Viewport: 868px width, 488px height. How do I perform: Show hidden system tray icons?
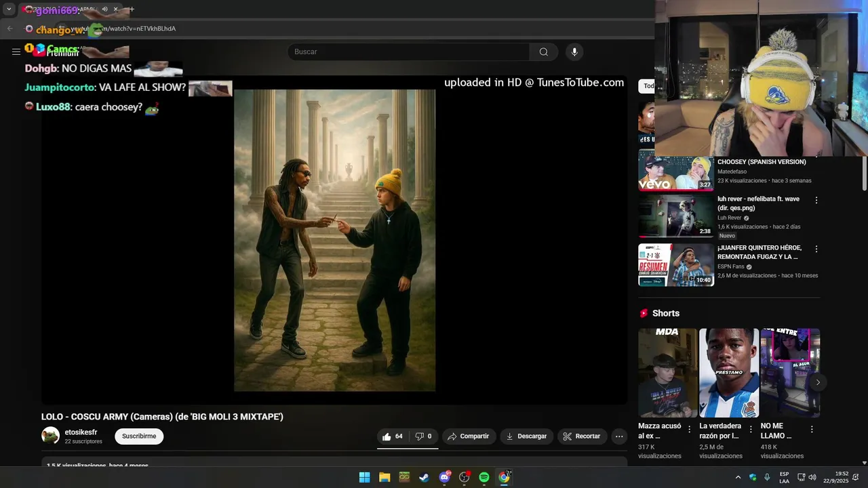(738, 477)
